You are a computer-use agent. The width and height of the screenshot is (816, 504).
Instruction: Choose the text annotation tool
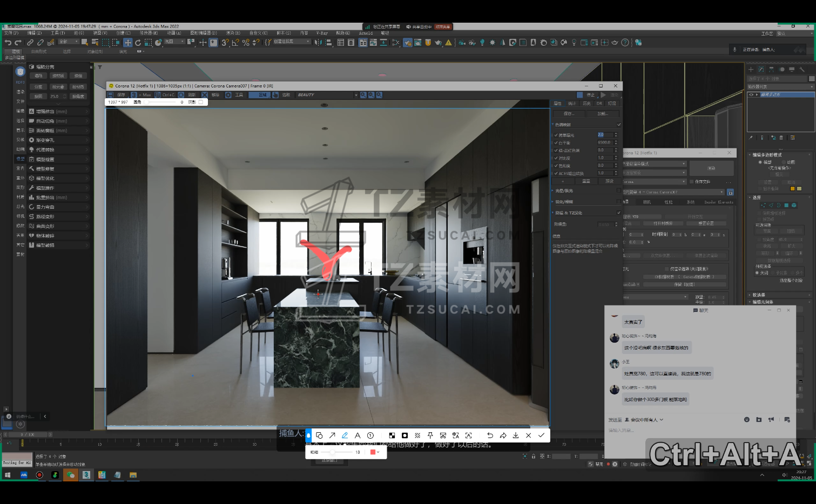click(x=358, y=435)
